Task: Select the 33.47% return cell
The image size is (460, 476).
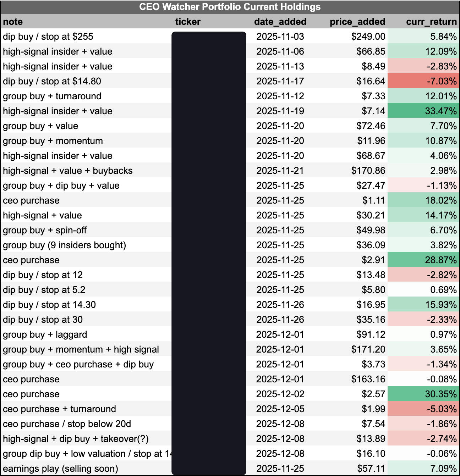Action: (423, 111)
